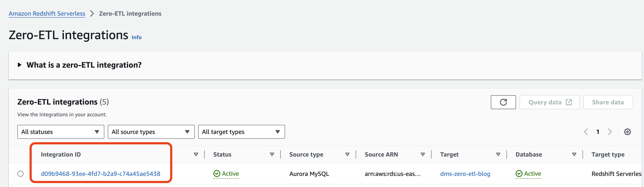Click Redshift Serverless target type cell

click(616, 174)
